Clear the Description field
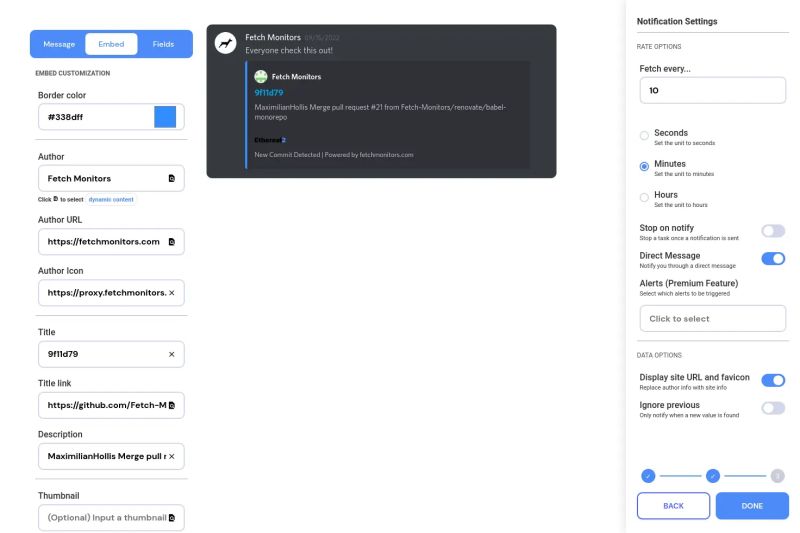 [171, 456]
